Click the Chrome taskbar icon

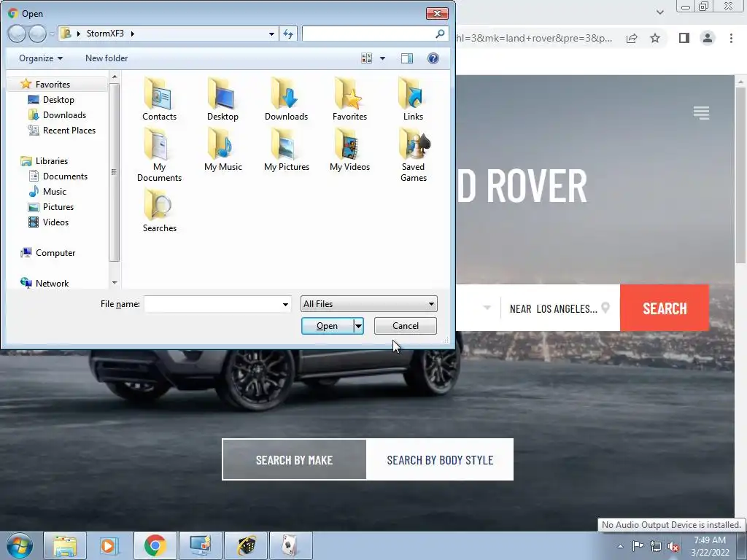(155, 545)
